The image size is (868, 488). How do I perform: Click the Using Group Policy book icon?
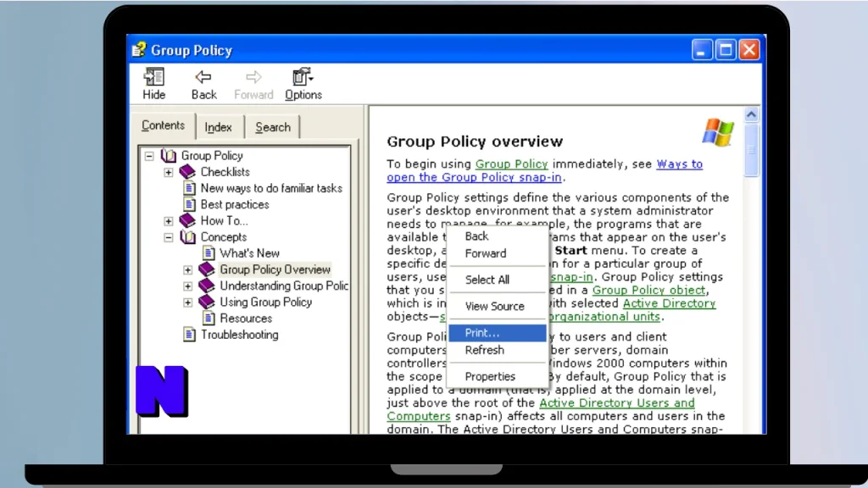pos(207,302)
